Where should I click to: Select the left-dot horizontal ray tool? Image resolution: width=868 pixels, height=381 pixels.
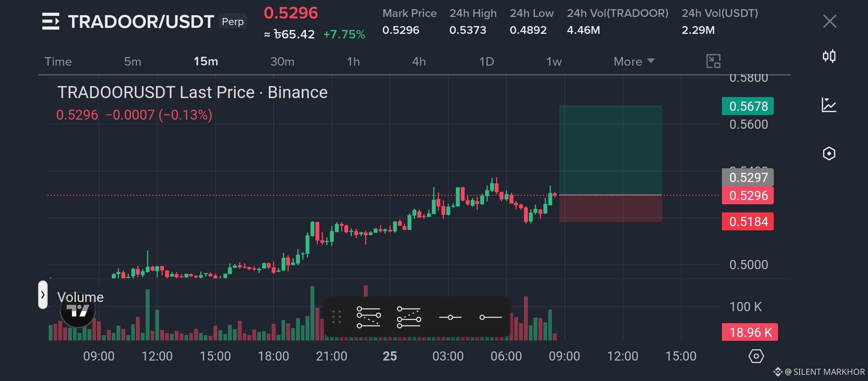[x=490, y=317]
